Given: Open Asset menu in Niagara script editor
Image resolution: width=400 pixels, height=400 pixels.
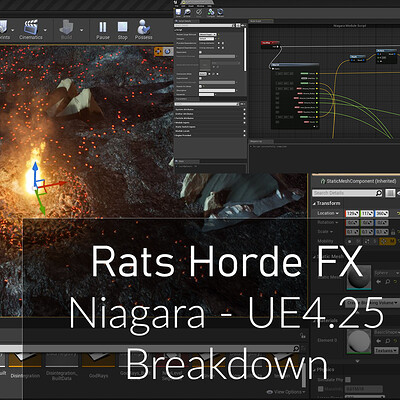Looking at the screenshot, I should tap(191, 6).
